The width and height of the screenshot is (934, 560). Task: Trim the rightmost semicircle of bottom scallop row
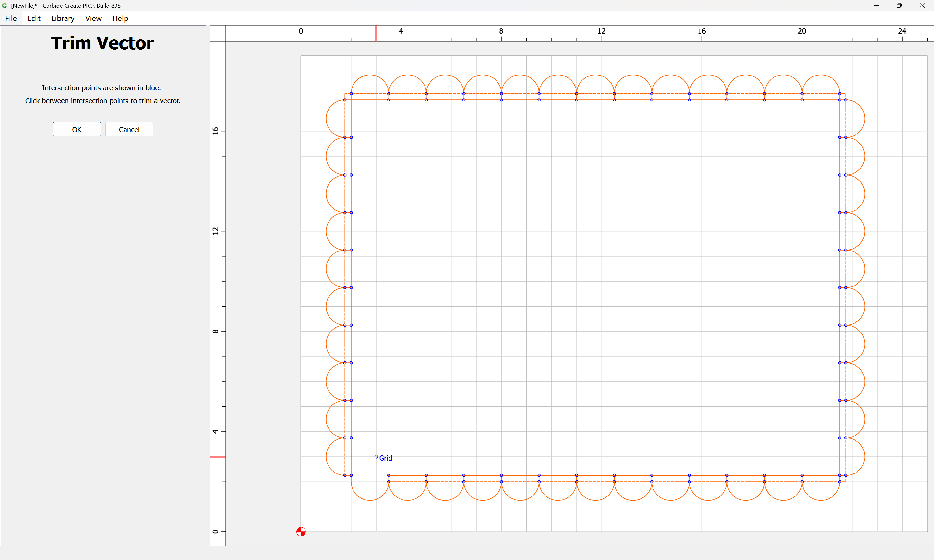click(821, 500)
